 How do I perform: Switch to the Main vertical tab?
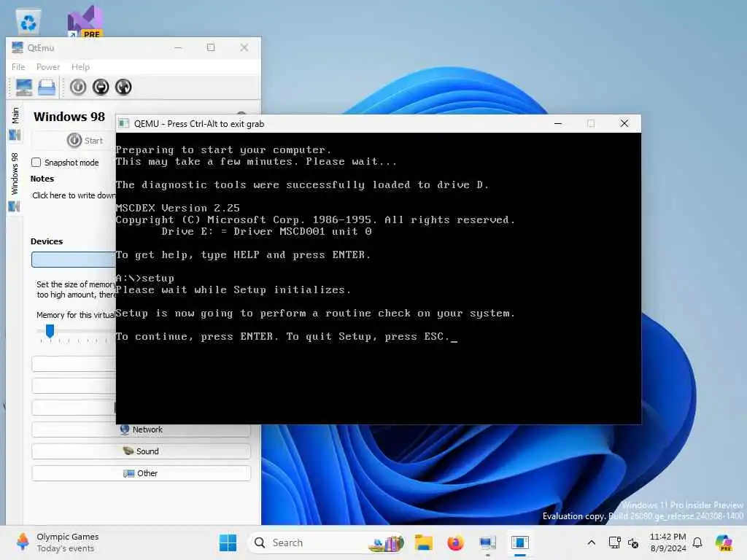coord(15,122)
